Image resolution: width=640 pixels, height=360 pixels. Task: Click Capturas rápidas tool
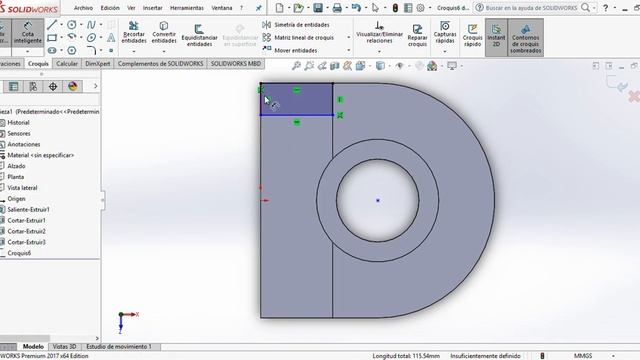pyautogui.click(x=445, y=32)
